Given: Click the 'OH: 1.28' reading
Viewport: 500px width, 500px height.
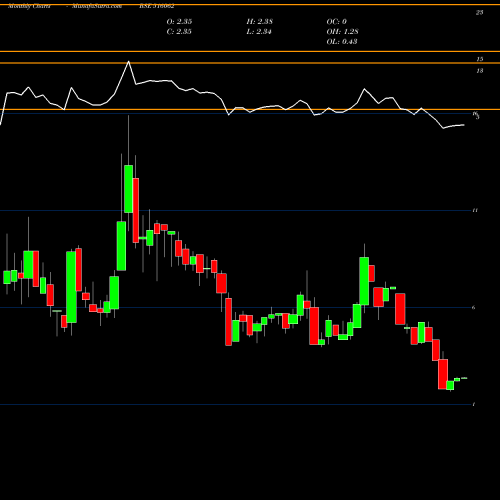Looking at the screenshot, I should (x=343, y=32).
